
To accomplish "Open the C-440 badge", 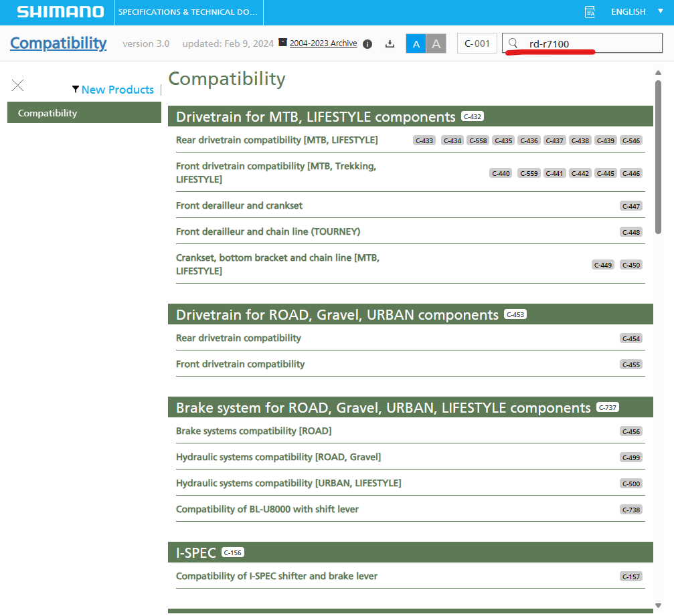I will (x=501, y=173).
